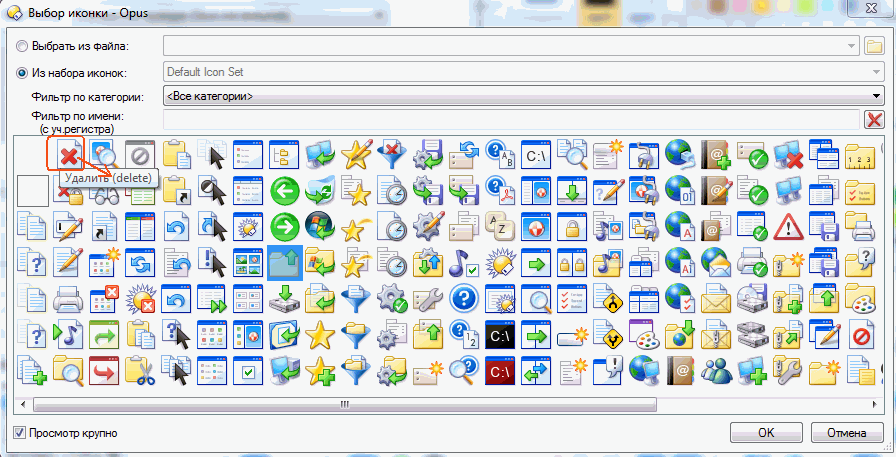Select the black C:\ console icon
896x457 pixels.
click(500, 334)
